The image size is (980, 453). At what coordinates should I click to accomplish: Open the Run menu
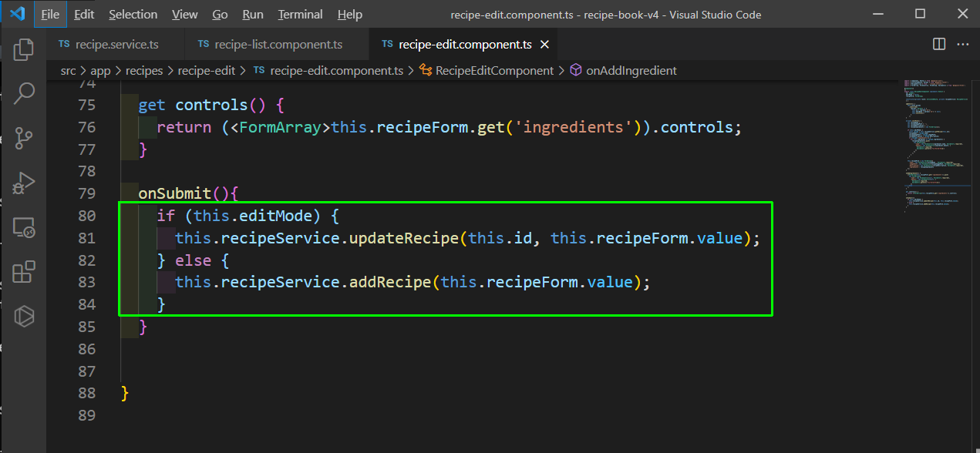[x=253, y=14]
